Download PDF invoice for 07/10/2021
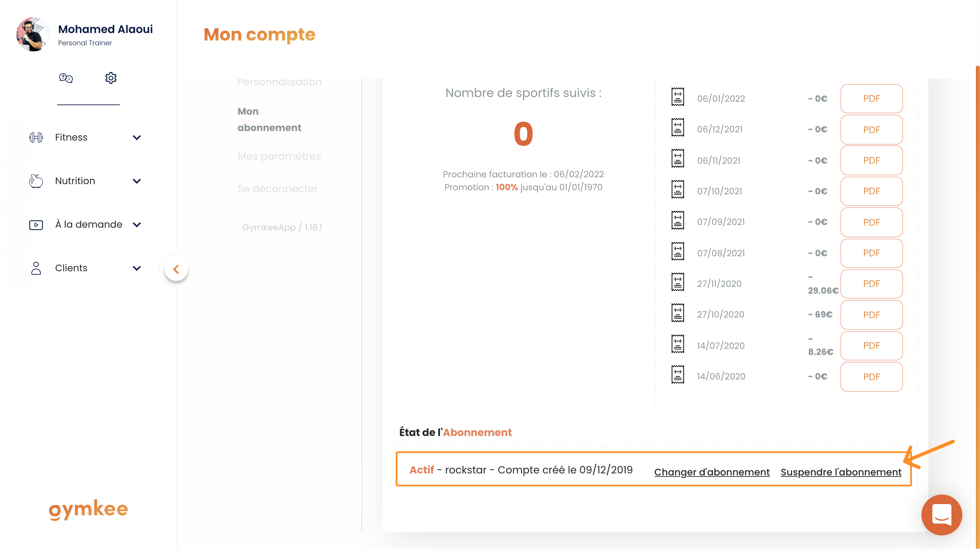 (x=871, y=191)
